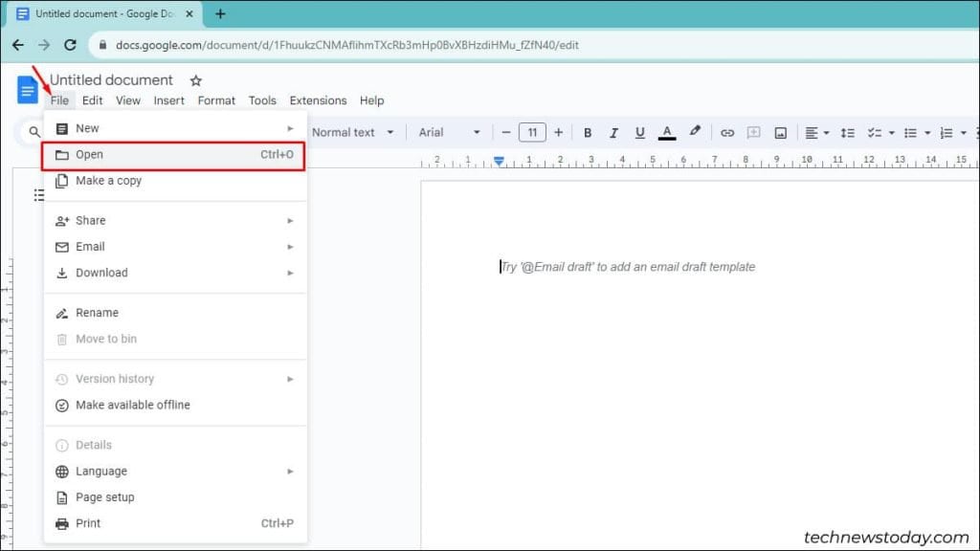Viewport: 980px width, 551px height.
Task: Click the Google Docs home icon
Action: [27, 90]
